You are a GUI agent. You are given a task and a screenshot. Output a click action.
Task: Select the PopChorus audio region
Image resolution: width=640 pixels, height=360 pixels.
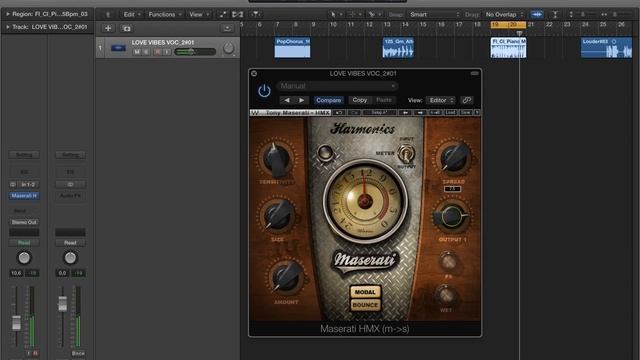pyautogui.click(x=292, y=48)
